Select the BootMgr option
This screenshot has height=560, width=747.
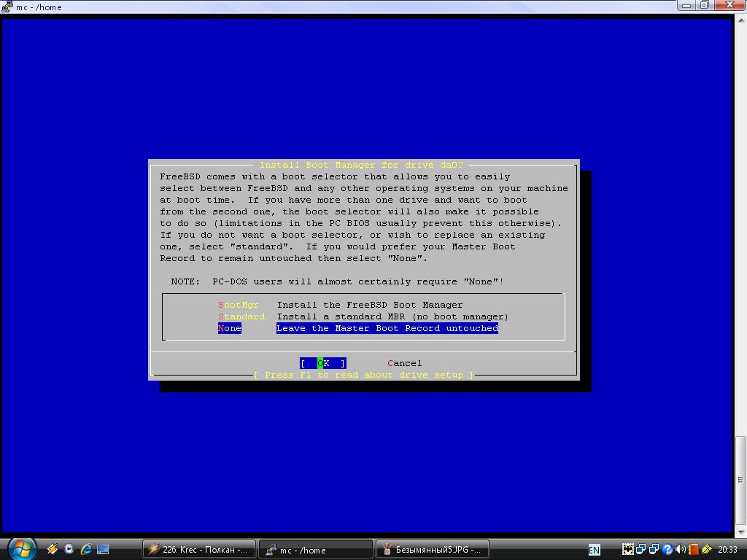239,305
